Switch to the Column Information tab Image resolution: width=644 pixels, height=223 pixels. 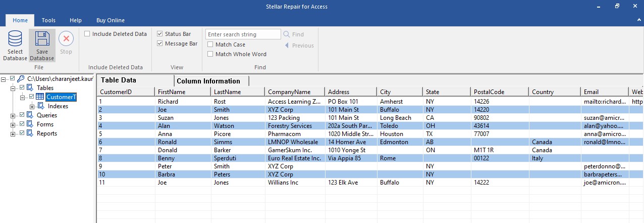(211, 81)
